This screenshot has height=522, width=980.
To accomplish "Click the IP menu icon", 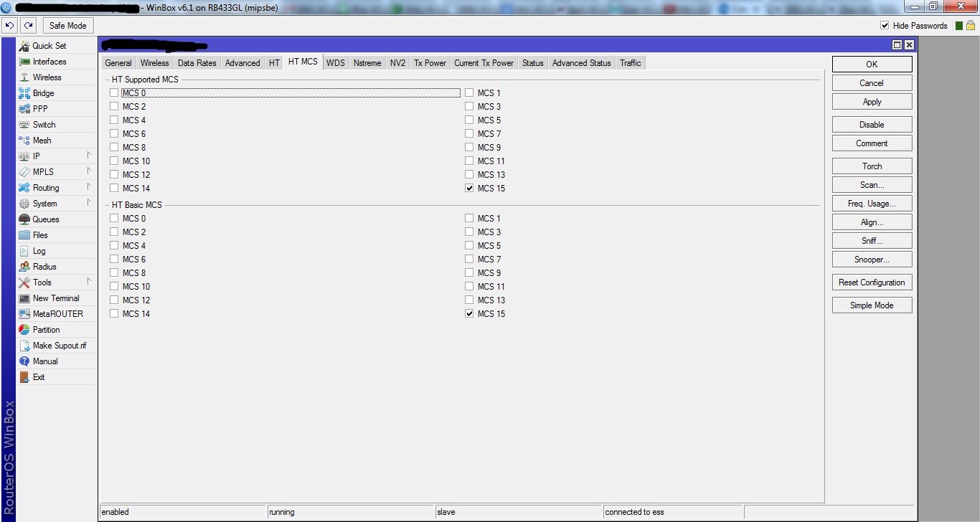I will click(x=24, y=156).
